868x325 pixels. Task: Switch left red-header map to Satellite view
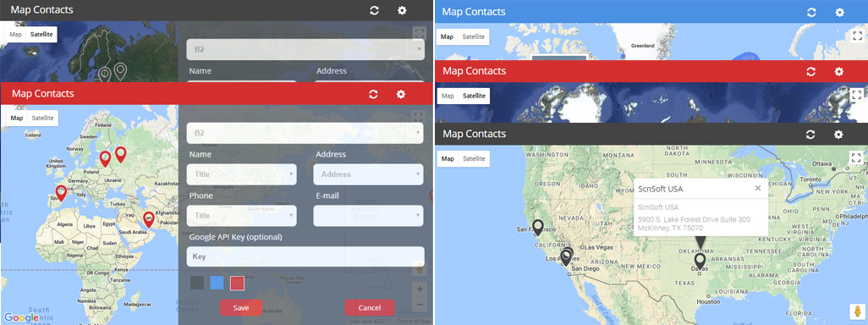coord(42,118)
